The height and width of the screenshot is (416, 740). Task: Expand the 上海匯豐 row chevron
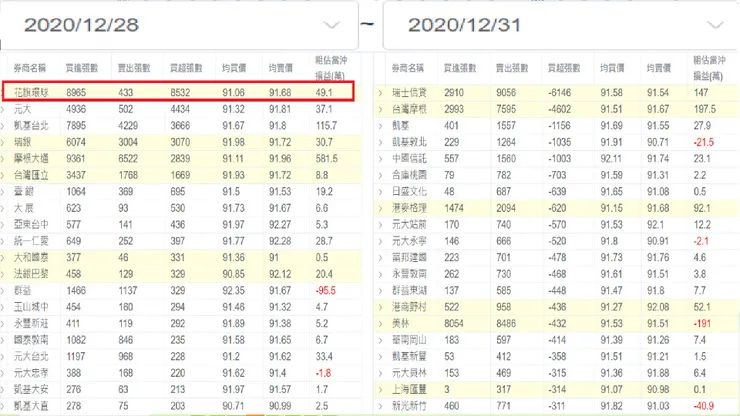[x=380, y=390]
